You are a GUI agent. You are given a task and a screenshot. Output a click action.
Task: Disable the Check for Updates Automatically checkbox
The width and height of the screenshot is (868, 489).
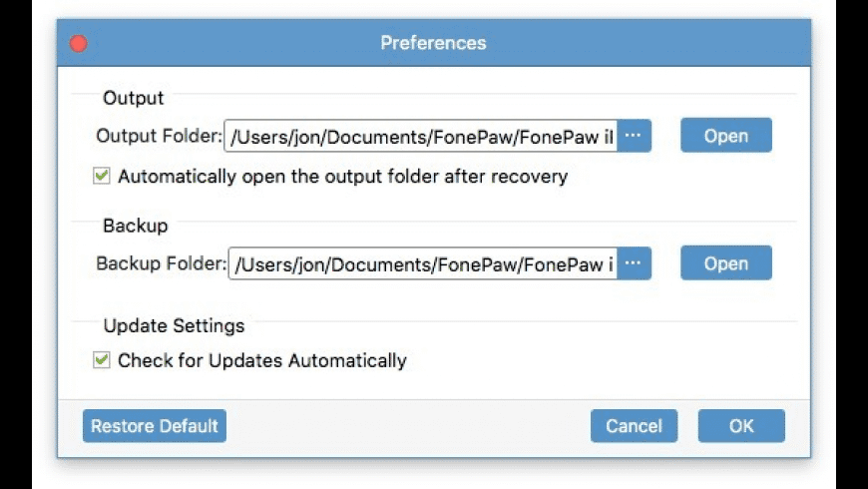[101, 360]
